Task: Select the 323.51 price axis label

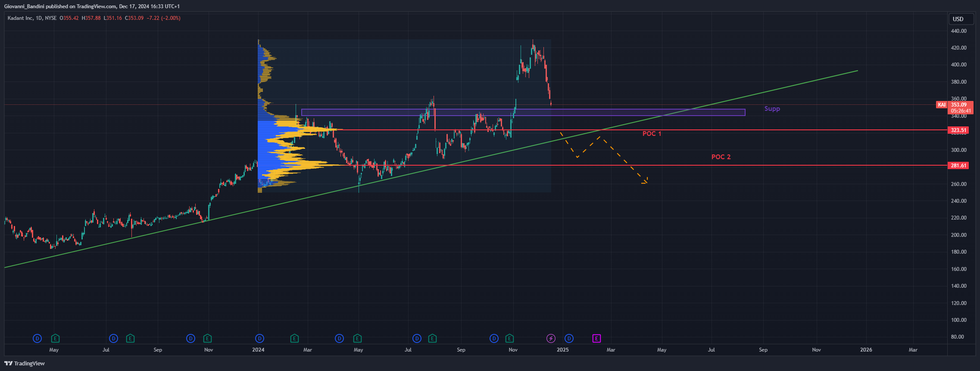Action: pos(958,130)
